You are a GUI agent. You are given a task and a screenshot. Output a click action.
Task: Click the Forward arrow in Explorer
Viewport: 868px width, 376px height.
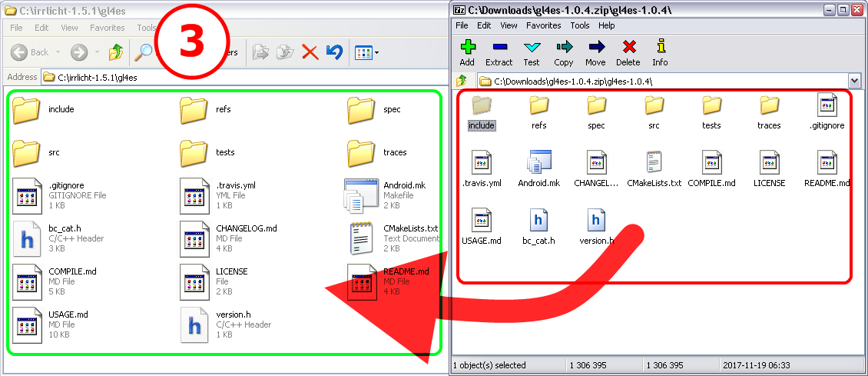click(79, 52)
